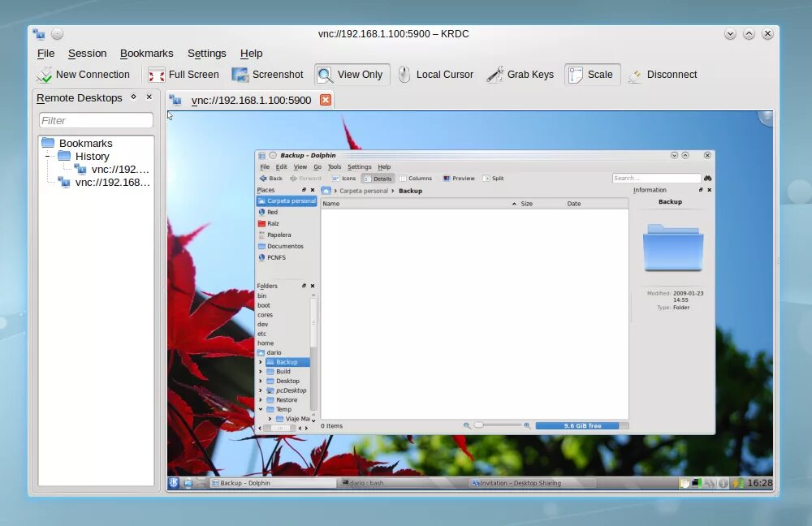Click the binoculars search icon in Dolphin
The width and height of the screenshot is (812, 526).
(708, 178)
